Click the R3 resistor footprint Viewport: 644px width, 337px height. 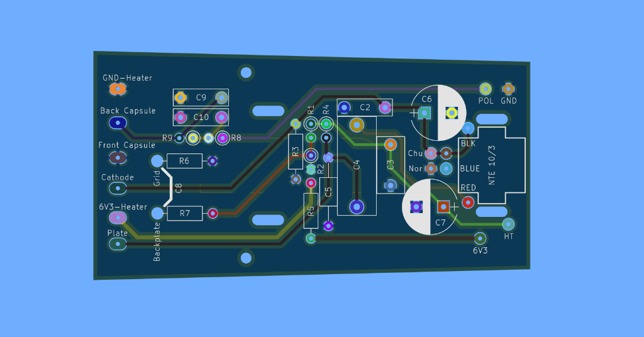coord(296,152)
